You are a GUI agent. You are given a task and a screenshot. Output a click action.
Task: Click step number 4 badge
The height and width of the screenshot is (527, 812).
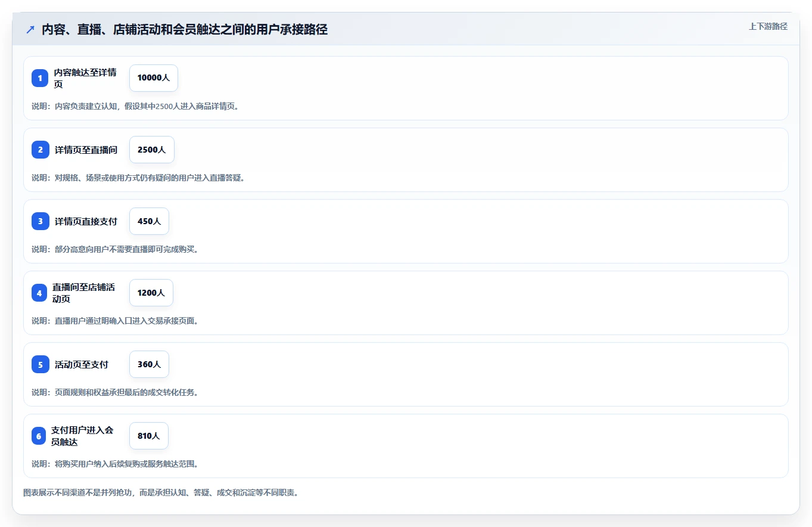pyautogui.click(x=39, y=293)
